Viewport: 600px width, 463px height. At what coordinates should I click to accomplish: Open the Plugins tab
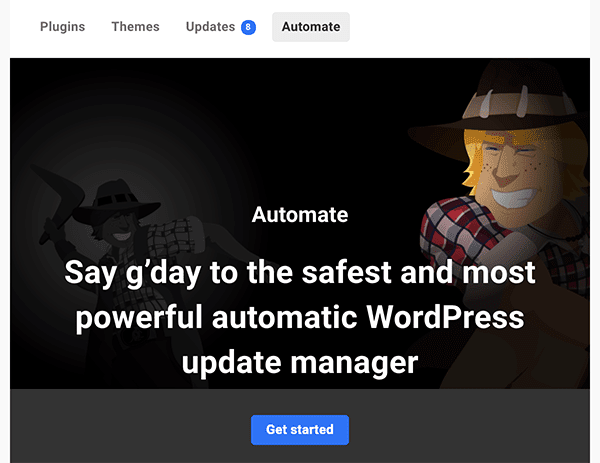pos(62,27)
